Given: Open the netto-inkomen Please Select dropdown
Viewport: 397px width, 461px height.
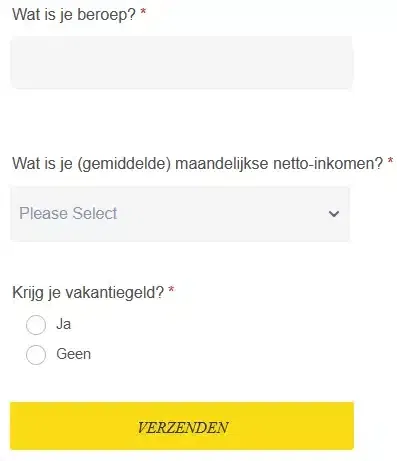Looking at the screenshot, I should tap(180, 214).
